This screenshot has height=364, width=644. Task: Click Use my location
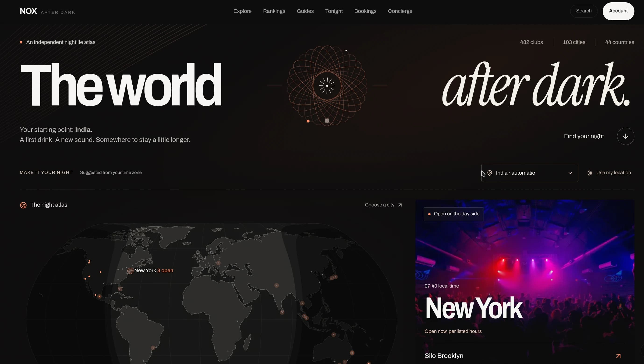point(609,173)
